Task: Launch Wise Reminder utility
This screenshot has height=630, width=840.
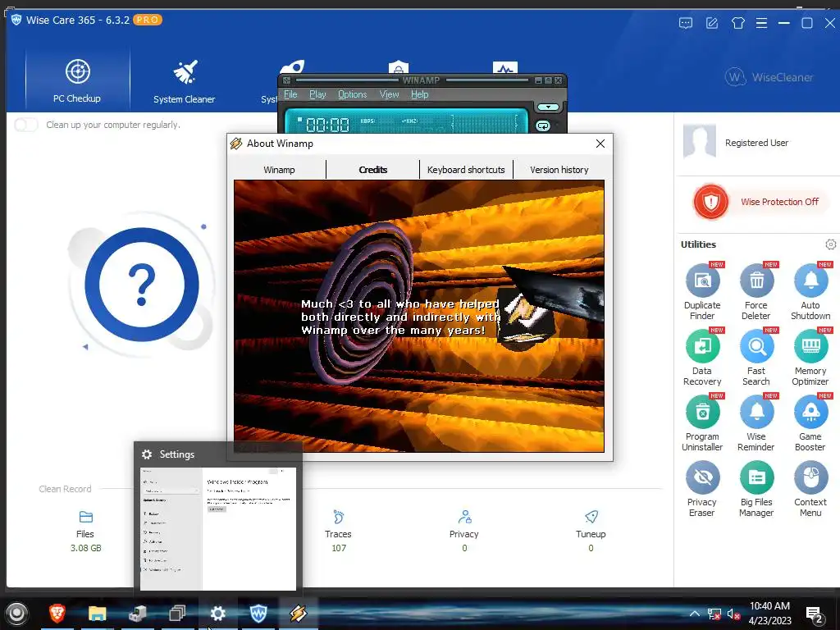Action: 756,423
